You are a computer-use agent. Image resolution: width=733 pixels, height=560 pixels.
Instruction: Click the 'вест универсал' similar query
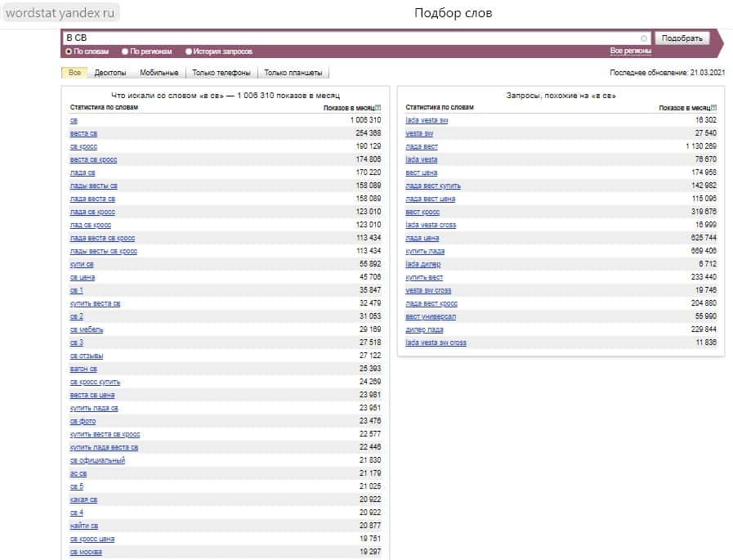431,316
